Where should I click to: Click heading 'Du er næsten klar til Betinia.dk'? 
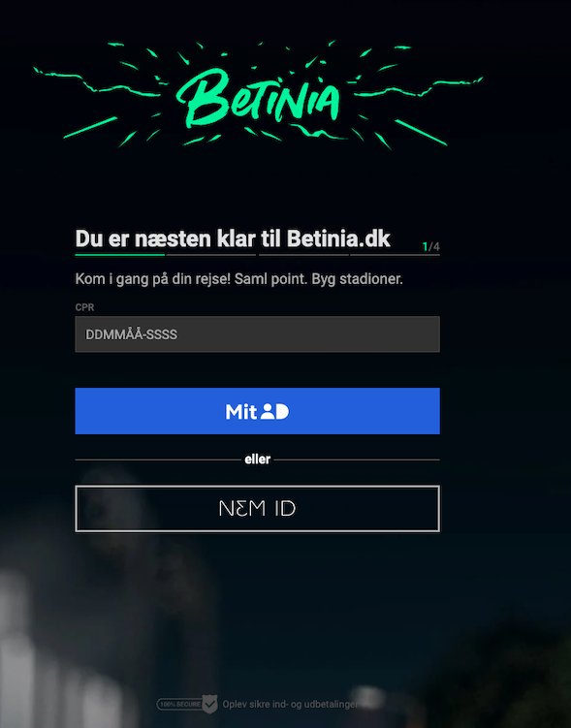233,238
